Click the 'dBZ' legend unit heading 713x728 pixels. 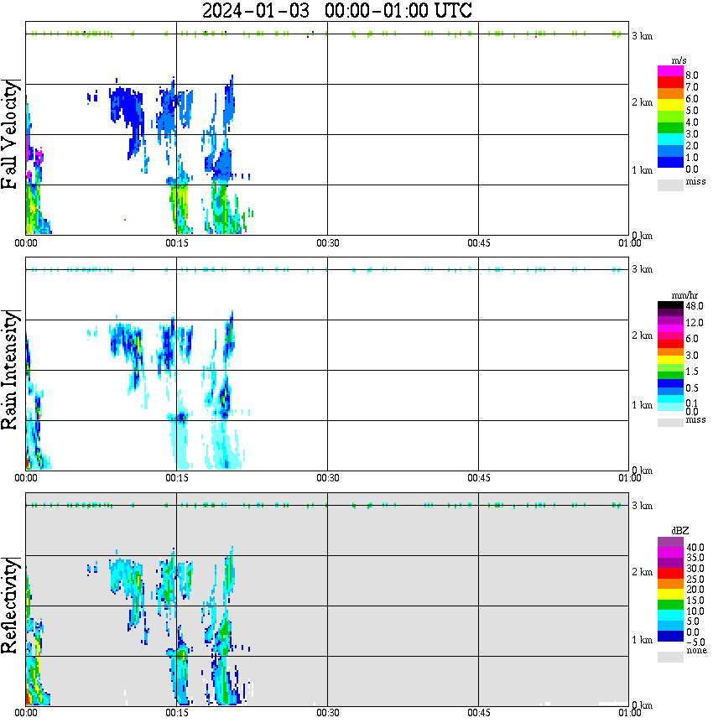[680, 531]
